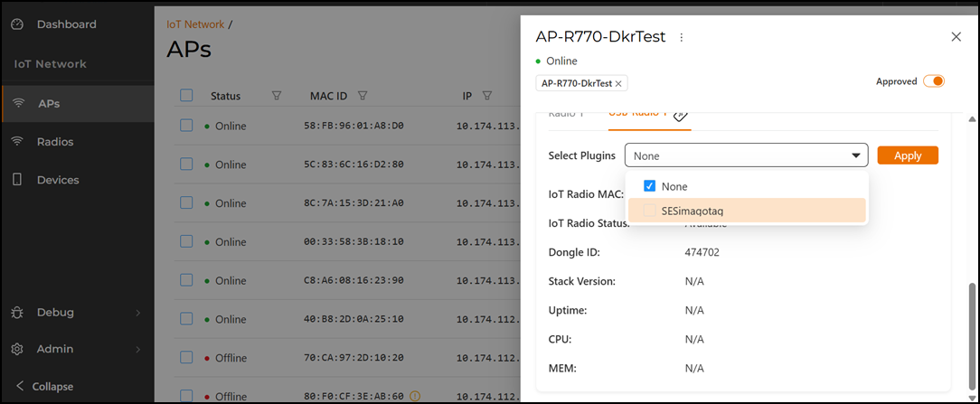The image size is (980, 404).
Task: Toggle the Approved switch
Action: (934, 81)
